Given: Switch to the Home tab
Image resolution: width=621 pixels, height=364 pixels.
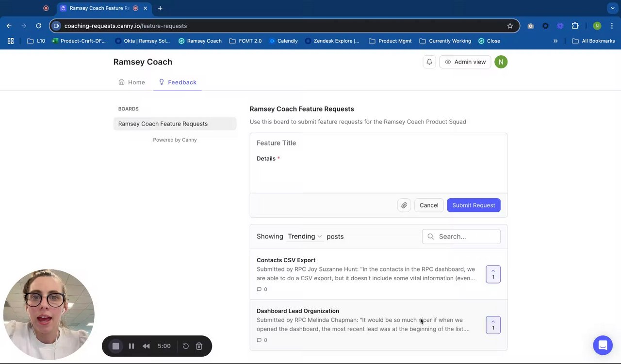Looking at the screenshot, I should [132, 82].
